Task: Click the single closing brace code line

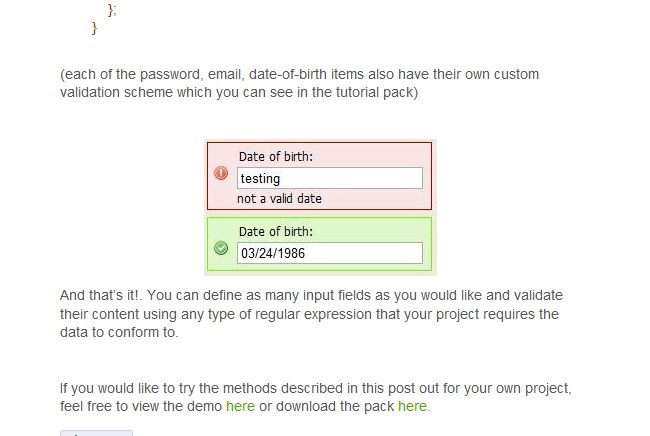Action: pos(95,29)
